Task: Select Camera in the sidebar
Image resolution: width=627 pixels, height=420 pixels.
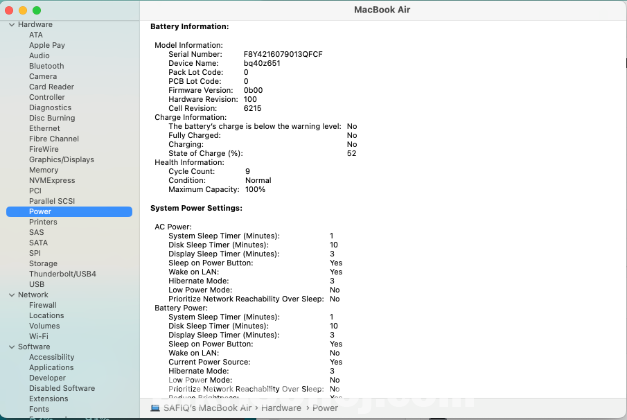Action: click(43, 76)
